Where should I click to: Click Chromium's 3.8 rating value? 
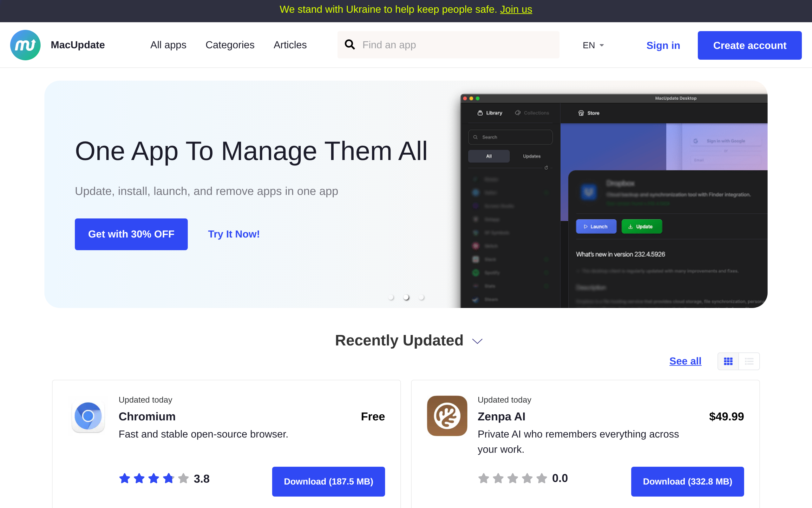[202, 478]
